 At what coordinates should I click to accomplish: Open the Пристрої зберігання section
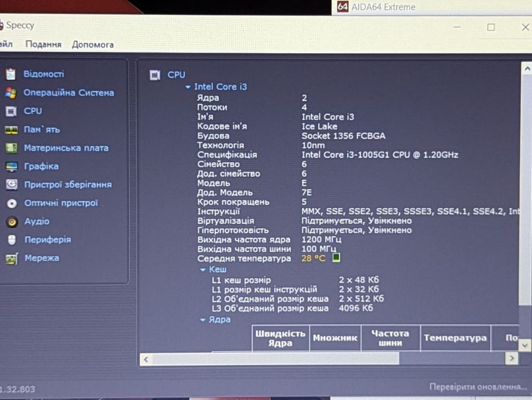click(68, 184)
